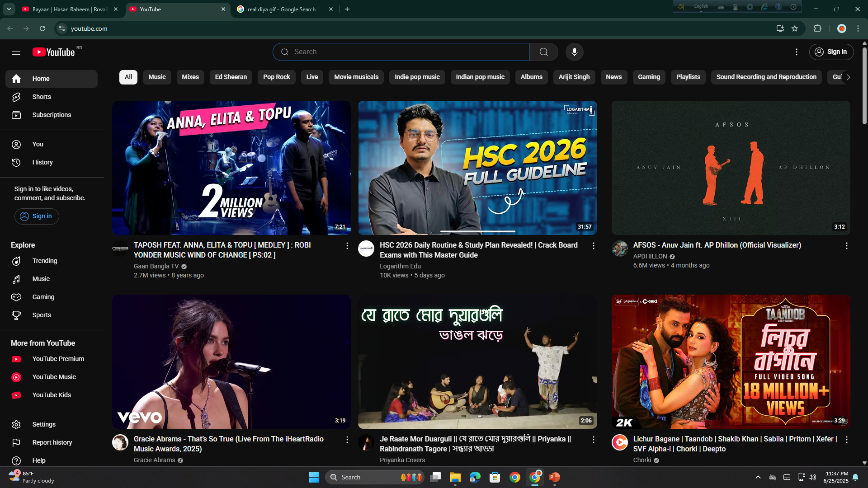Viewport: 868px width, 488px height.
Task: Open Trending under Explore
Action: [x=52, y=261]
